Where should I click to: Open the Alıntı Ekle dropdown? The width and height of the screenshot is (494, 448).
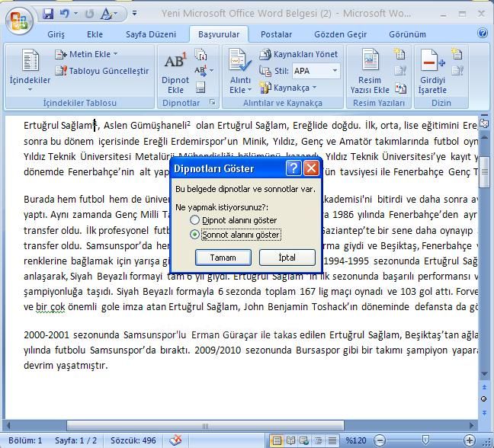[240, 72]
